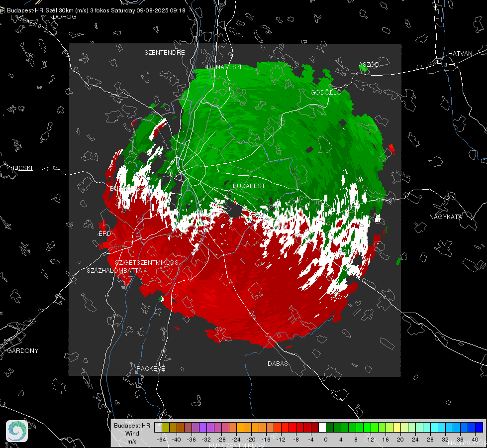Click the olive swatch above -64 label
Image resolution: width=487 pixels, height=448 pixels.
pyautogui.click(x=165, y=427)
